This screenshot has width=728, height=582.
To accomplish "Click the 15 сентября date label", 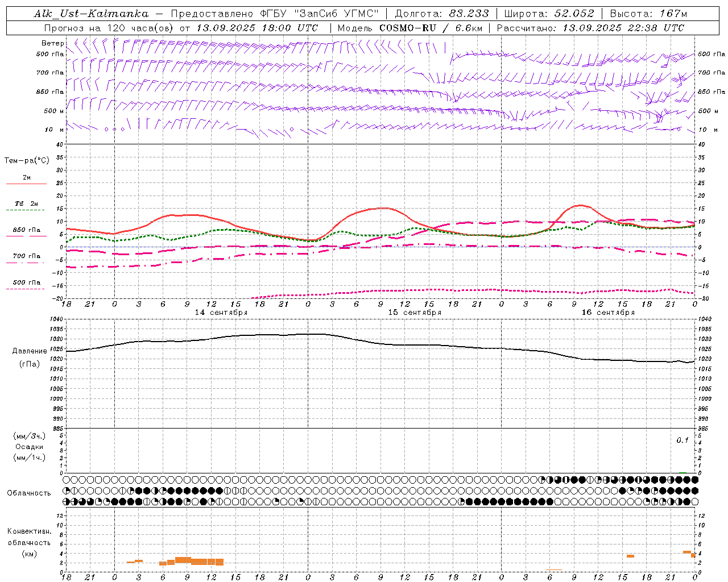I will point(415,313).
